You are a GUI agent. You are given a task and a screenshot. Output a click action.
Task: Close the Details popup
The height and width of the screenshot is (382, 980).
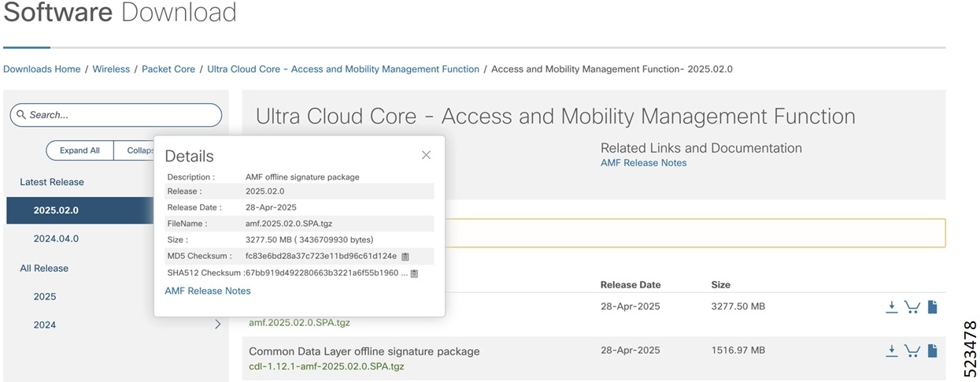tap(426, 155)
